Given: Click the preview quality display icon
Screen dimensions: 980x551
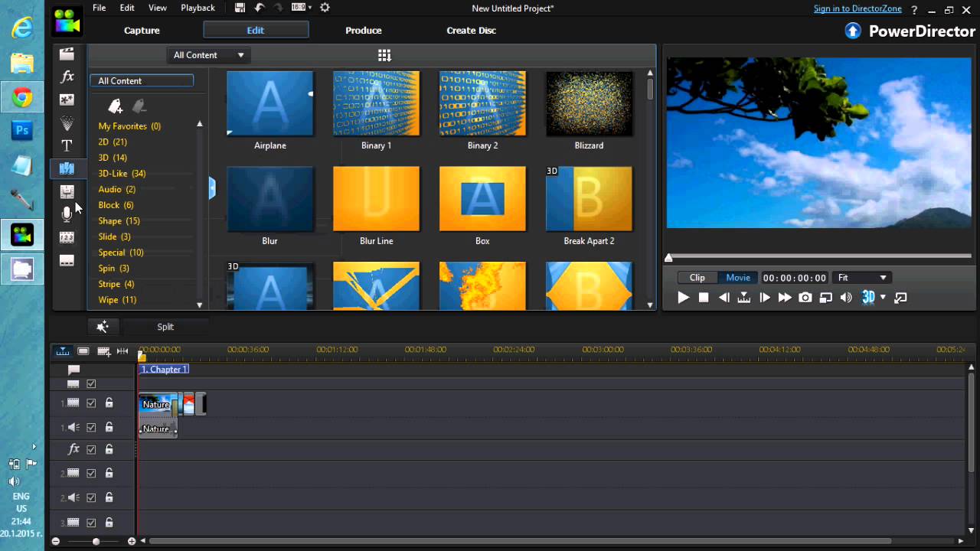Looking at the screenshot, I should (x=825, y=298).
